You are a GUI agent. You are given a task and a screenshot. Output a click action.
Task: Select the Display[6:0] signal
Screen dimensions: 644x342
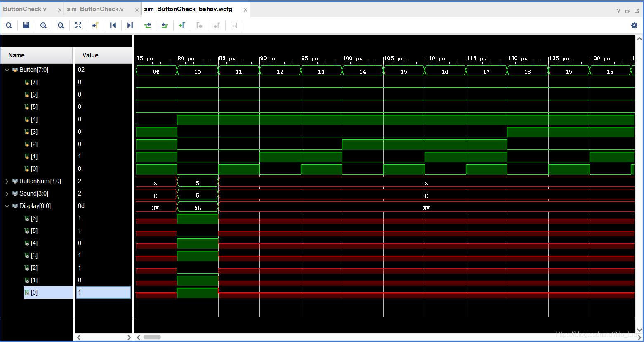click(35, 206)
